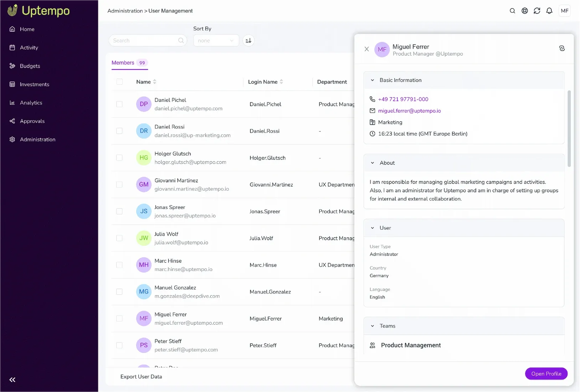Check the box for Miguel Ferrer
This screenshot has height=392, width=580.
(119, 319)
